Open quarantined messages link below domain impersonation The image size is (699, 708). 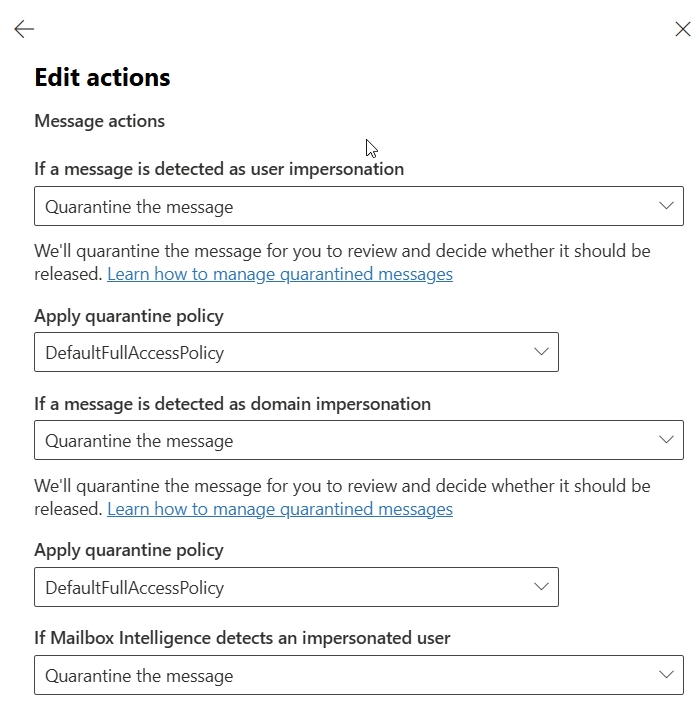(x=280, y=509)
